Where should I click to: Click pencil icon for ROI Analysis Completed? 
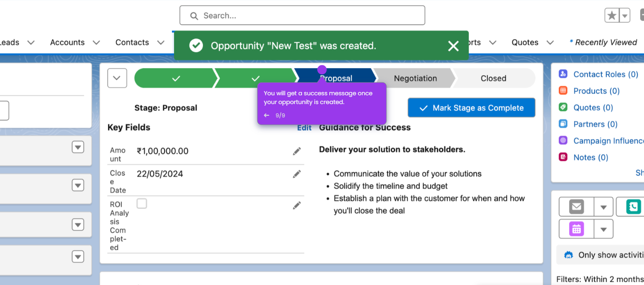pyautogui.click(x=297, y=205)
